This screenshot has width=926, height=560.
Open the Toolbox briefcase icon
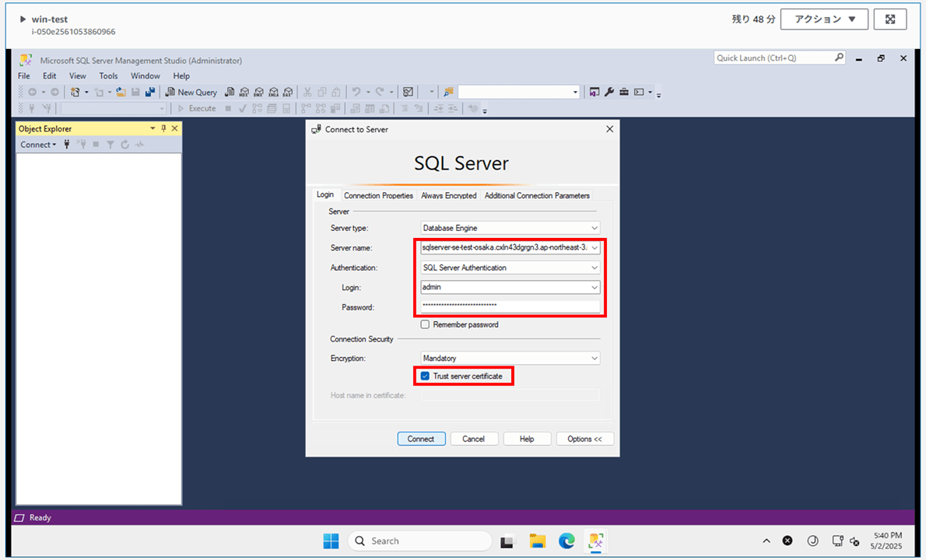coord(624,92)
